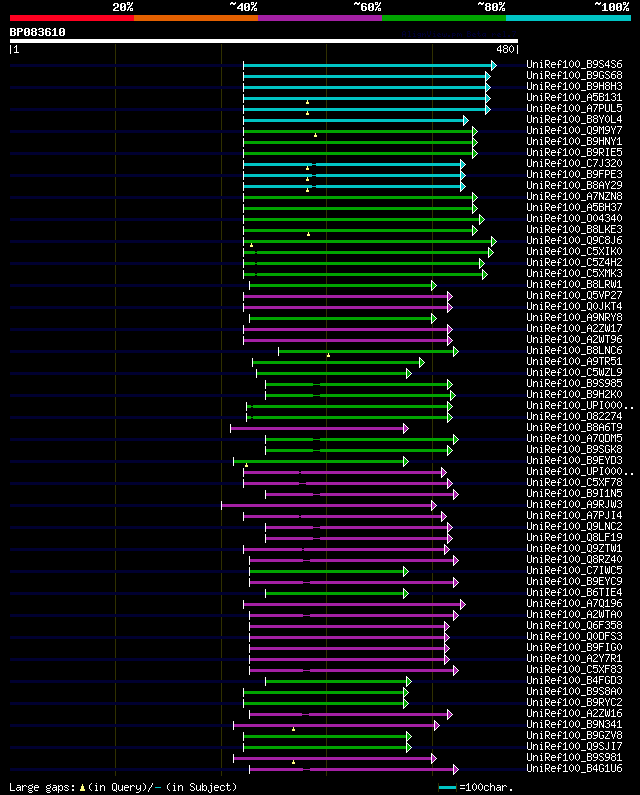Select hit label UniRef100_Q9LNC2

[574, 526]
